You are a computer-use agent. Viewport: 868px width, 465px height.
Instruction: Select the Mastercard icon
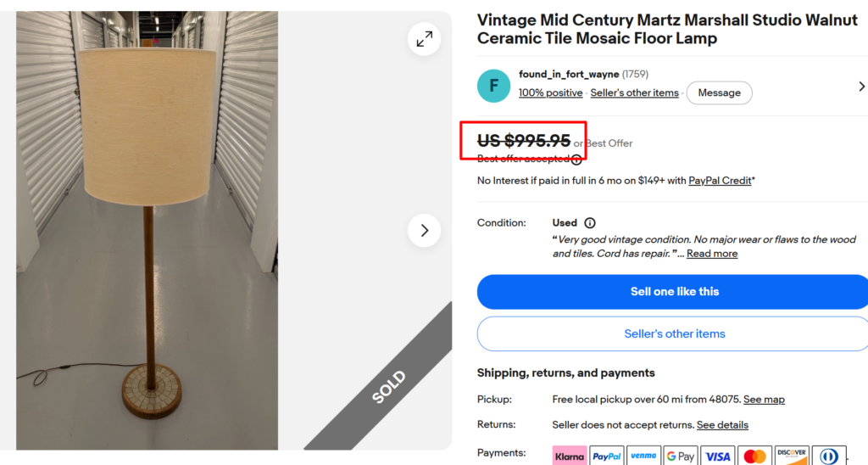(754, 457)
